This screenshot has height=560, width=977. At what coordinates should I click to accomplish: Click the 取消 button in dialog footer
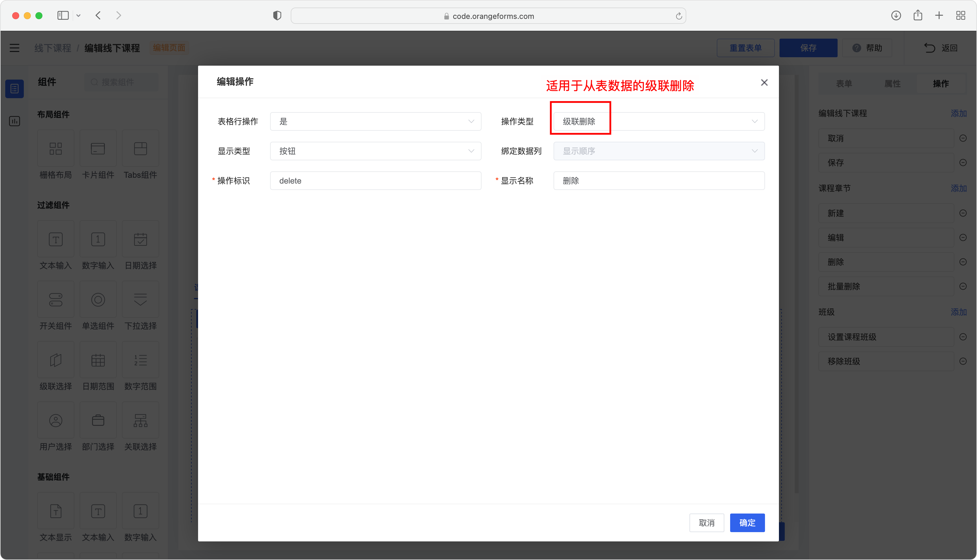[706, 523]
